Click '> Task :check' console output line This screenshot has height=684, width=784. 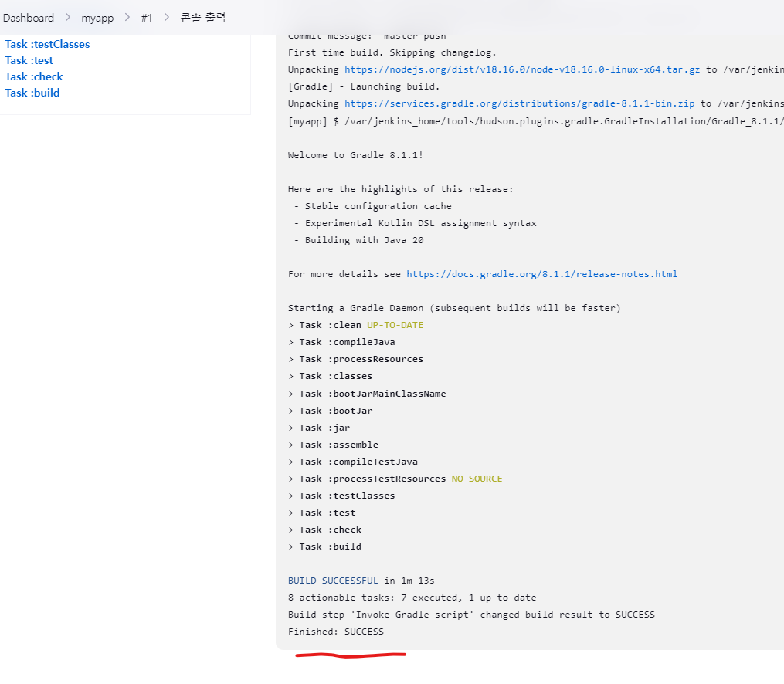(324, 530)
